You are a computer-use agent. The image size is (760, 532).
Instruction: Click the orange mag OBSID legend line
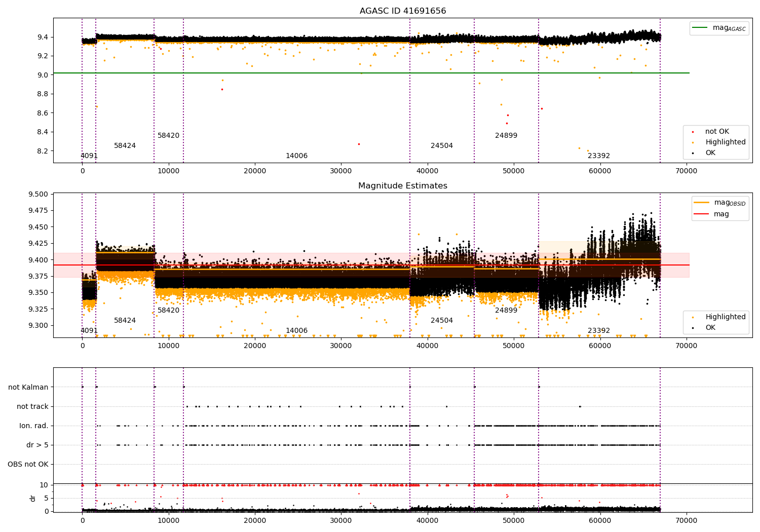coord(702,203)
